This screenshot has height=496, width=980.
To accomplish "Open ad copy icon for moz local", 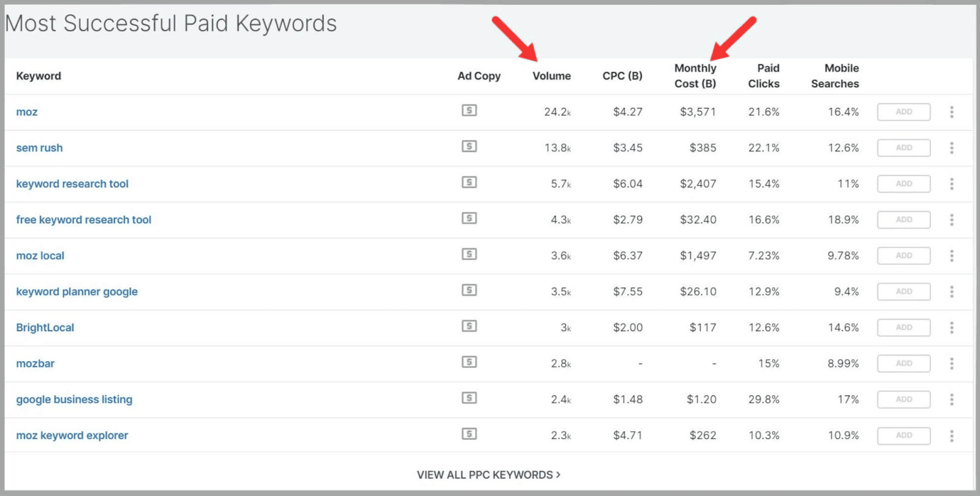I will tap(469, 254).
